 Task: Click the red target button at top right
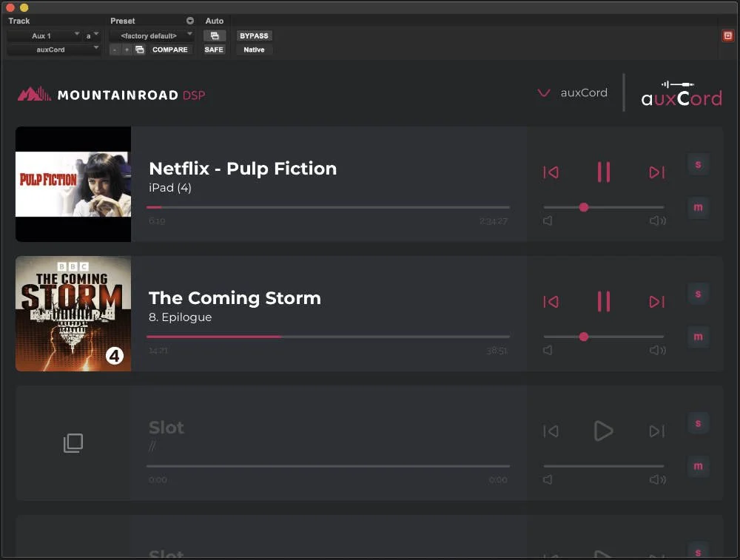click(727, 36)
